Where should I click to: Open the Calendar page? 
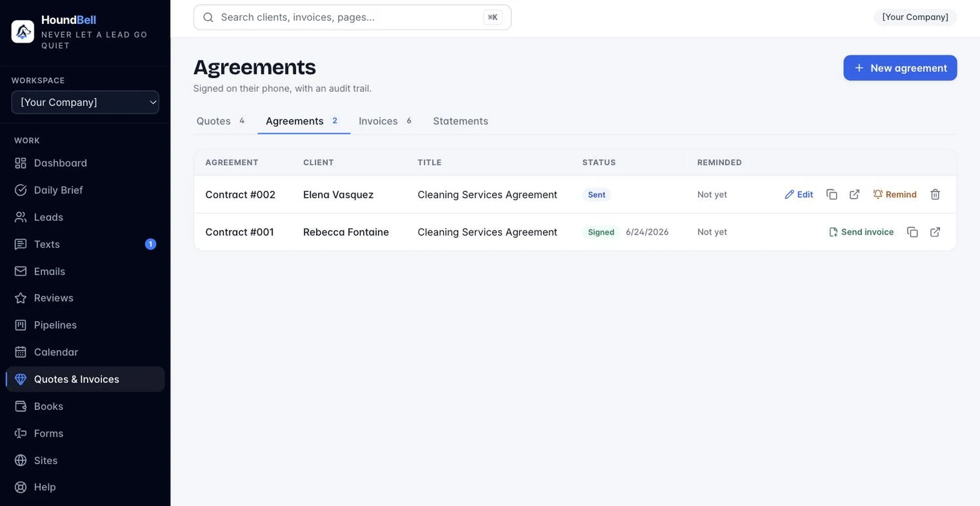point(86,352)
